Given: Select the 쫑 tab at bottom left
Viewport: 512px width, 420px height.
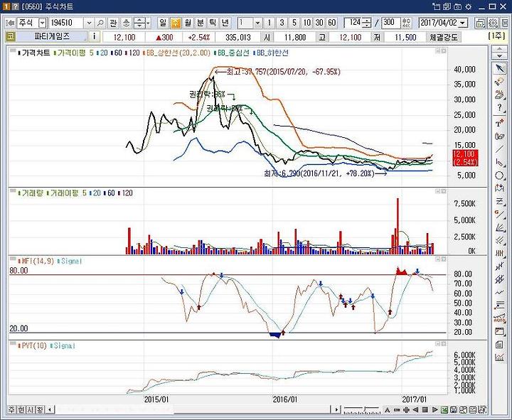Looking at the screenshot, I should [40, 409].
